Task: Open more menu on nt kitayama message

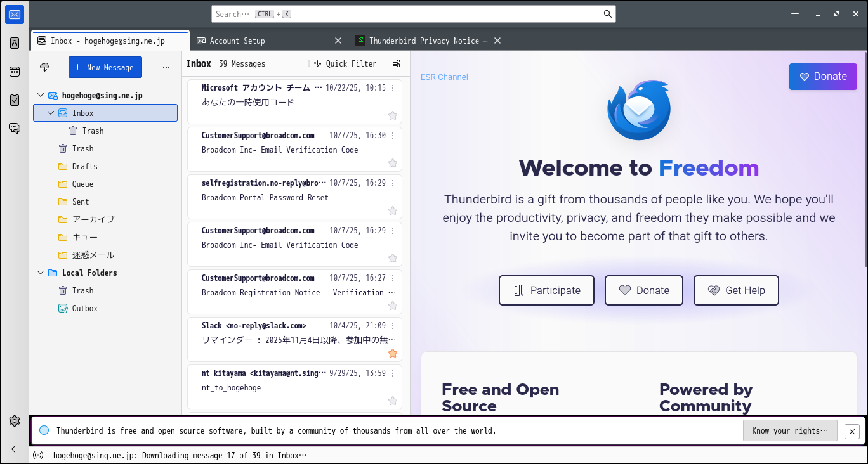Action: 393,373
